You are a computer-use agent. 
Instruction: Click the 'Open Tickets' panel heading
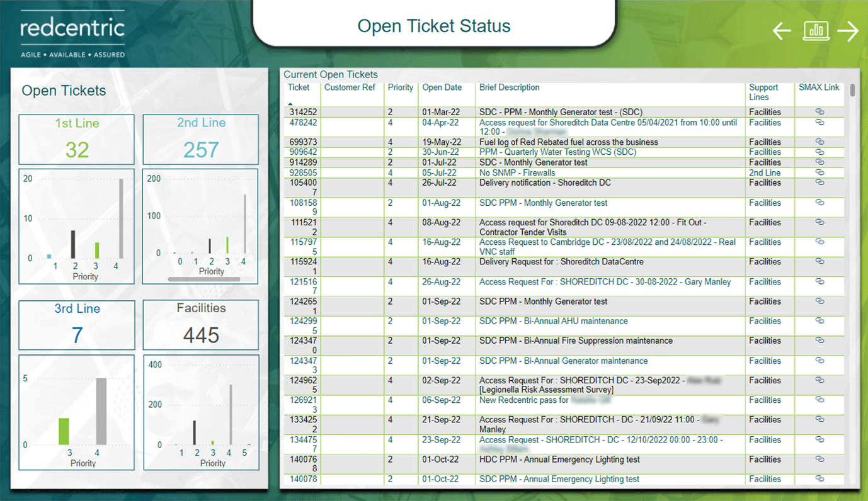[64, 91]
